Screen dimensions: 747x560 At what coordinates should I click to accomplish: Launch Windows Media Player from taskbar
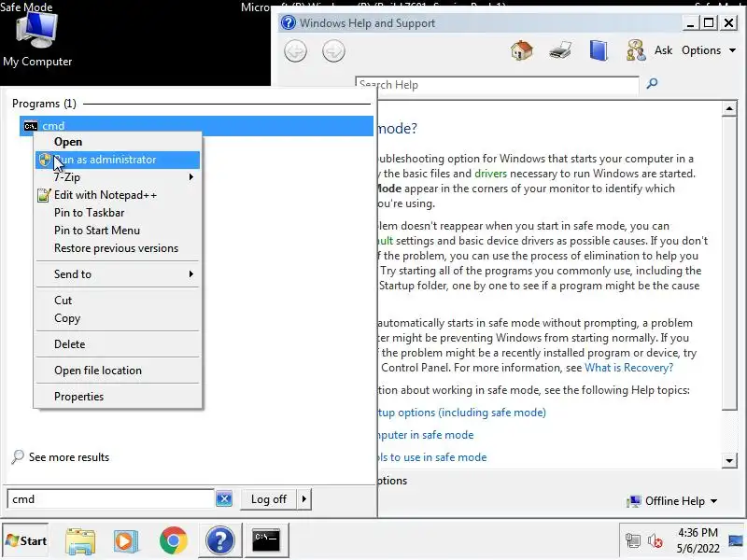tap(126, 541)
